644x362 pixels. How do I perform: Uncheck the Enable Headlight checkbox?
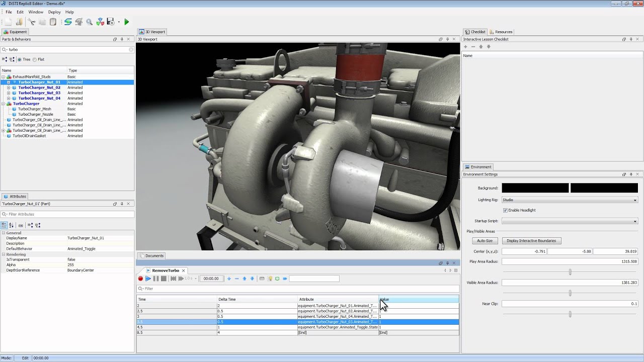pyautogui.click(x=505, y=210)
